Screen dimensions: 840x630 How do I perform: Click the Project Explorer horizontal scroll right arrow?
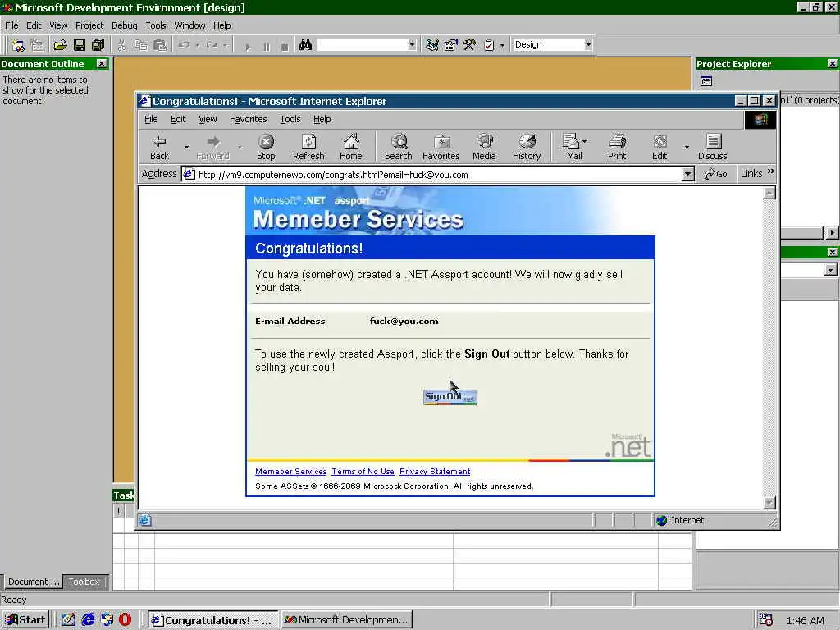831,233
